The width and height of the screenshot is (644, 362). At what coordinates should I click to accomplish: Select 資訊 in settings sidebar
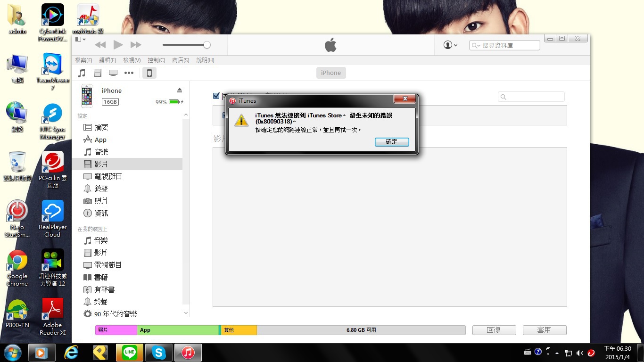coord(127,213)
